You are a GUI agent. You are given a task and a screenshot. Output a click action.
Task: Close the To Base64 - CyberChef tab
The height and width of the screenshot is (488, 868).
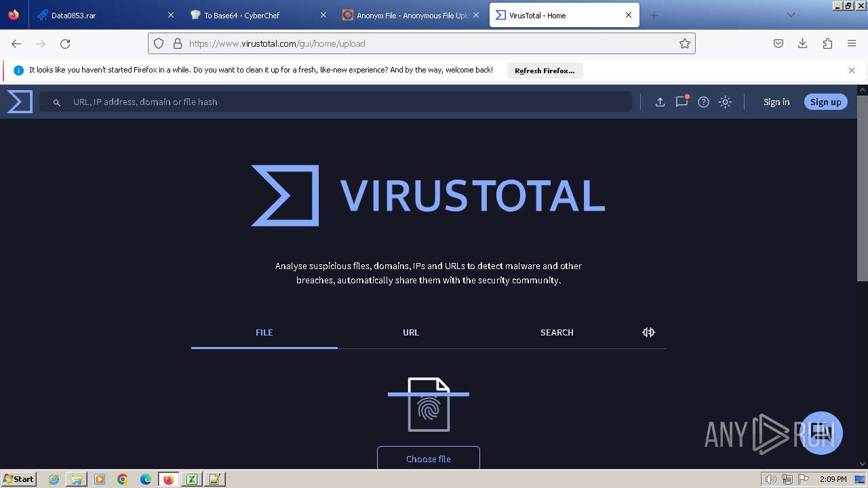pyautogui.click(x=323, y=15)
